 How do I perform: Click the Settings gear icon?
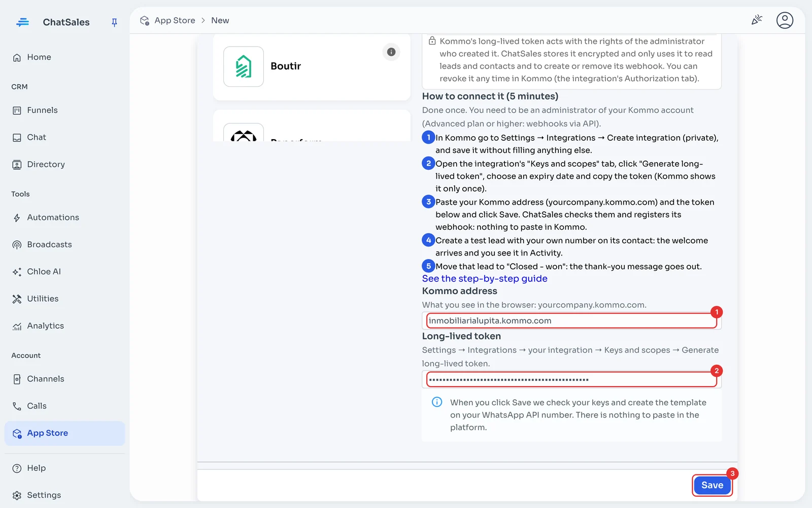click(17, 495)
